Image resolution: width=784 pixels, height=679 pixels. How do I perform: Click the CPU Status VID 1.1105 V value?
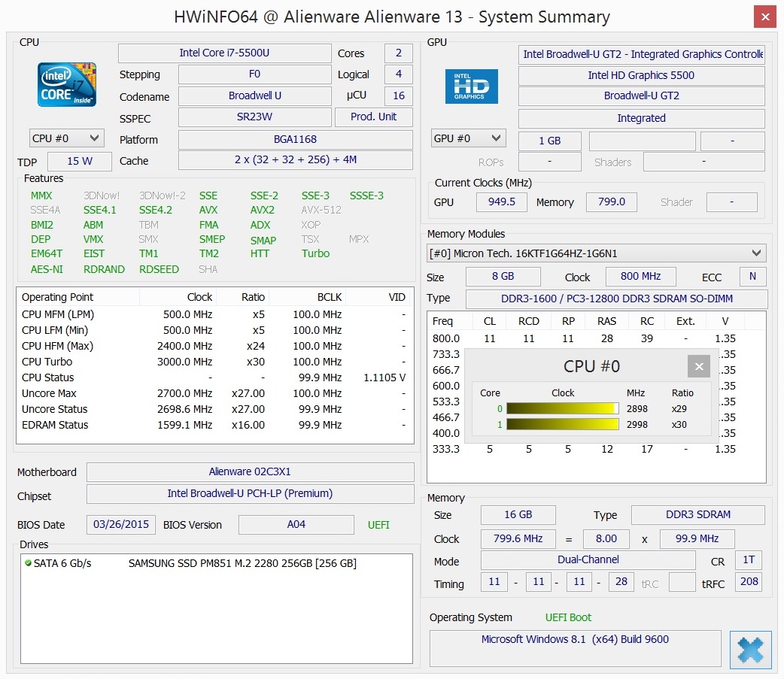coord(384,377)
